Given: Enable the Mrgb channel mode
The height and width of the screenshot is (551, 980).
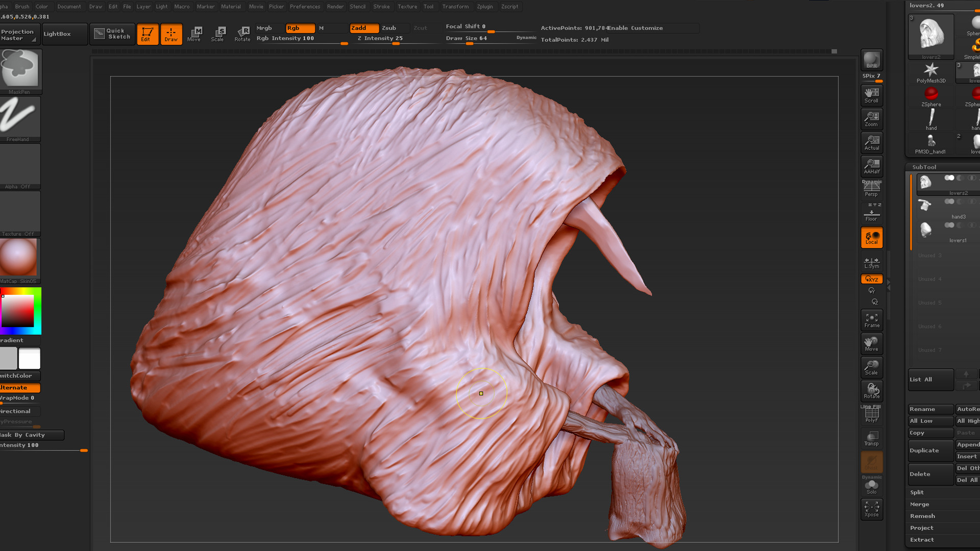Looking at the screenshot, I should [x=269, y=28].
